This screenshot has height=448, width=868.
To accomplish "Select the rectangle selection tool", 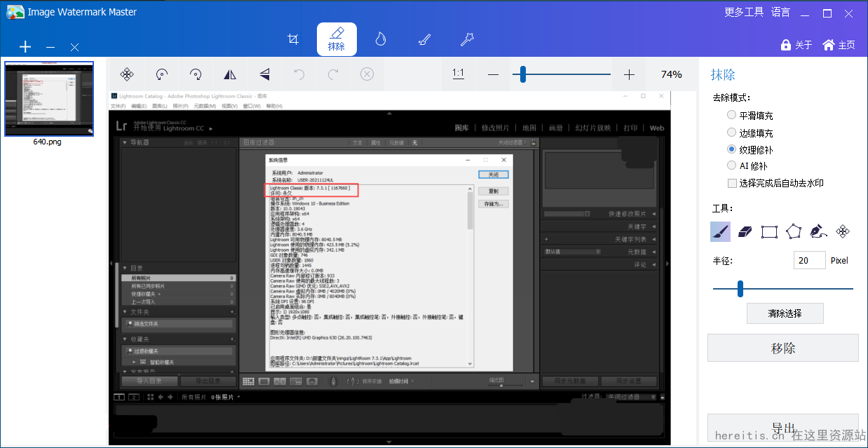I will pyautogui.click(x=770, y=231).
